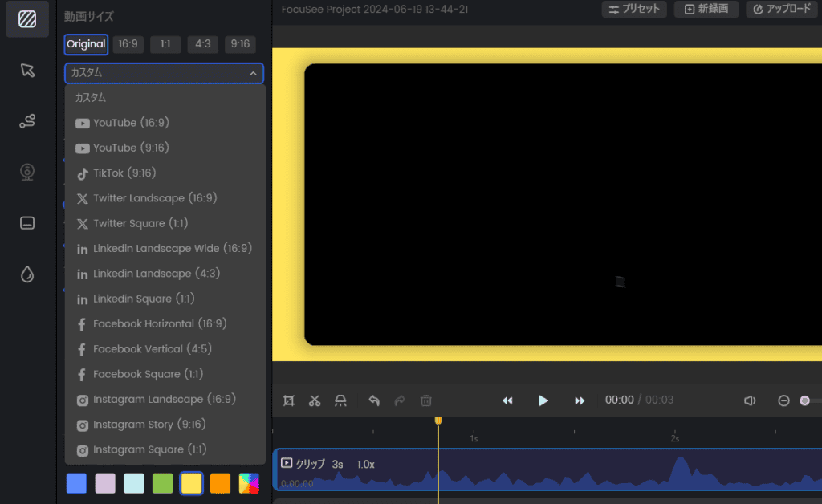This screenshot has height=504, width=822.
Task: Zoom out the timeline with minus icon
Action: pyautogui.click(x=783, y=400)
